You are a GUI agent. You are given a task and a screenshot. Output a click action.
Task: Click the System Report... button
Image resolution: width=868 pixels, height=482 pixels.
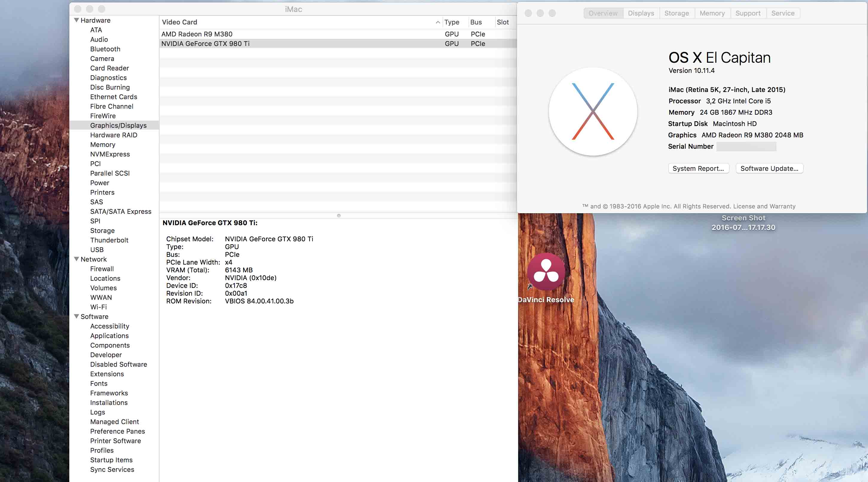point(699,168)
